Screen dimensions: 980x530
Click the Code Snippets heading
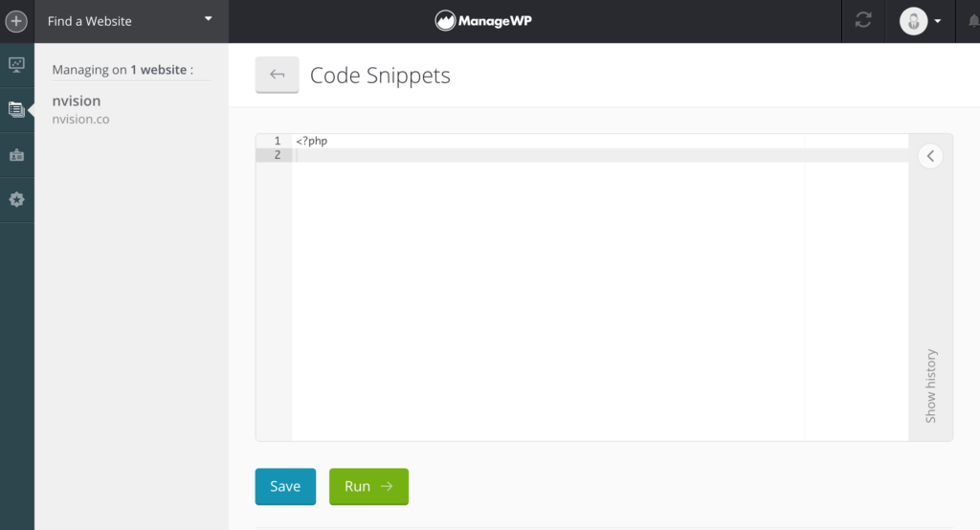[x=380, y=76]
